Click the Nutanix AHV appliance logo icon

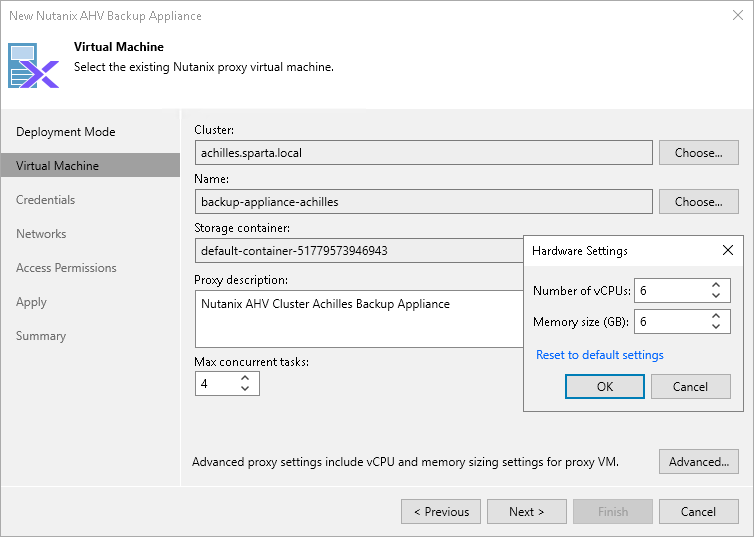tap(34, 66)
